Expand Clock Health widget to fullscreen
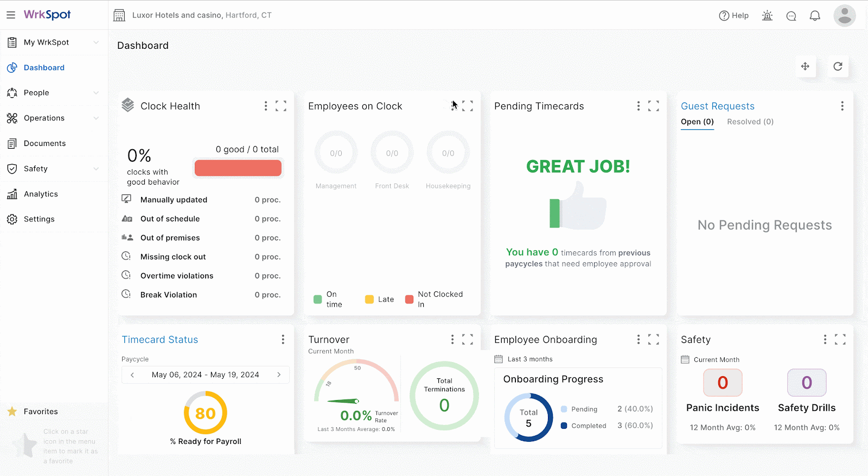Viewport: 868px width, 476px height. coord(280,106)
